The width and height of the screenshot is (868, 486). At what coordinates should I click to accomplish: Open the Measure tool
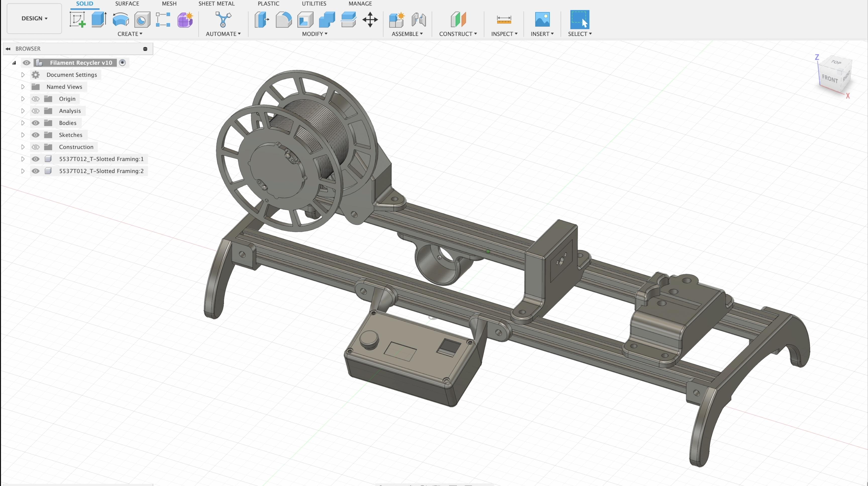(x=504, y=20)
